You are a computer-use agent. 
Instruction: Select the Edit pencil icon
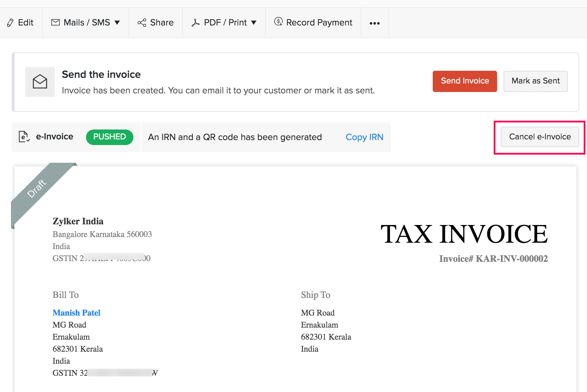11,22
